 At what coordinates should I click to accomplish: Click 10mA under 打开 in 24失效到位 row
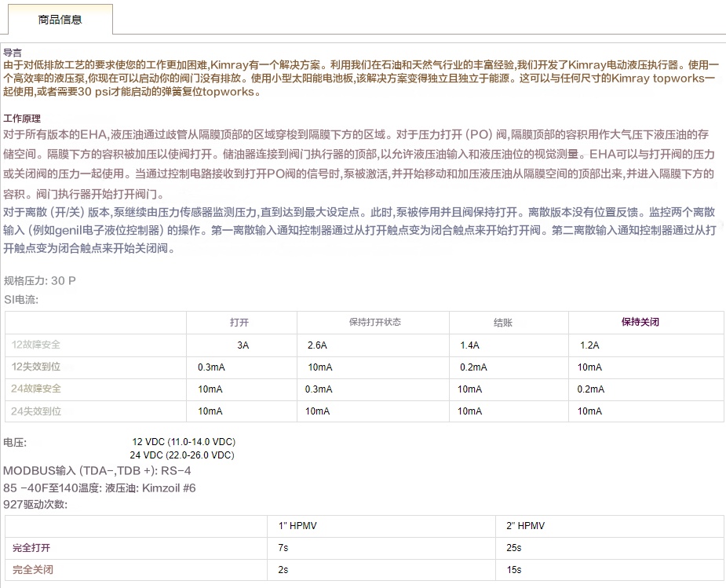coord(210,411)
